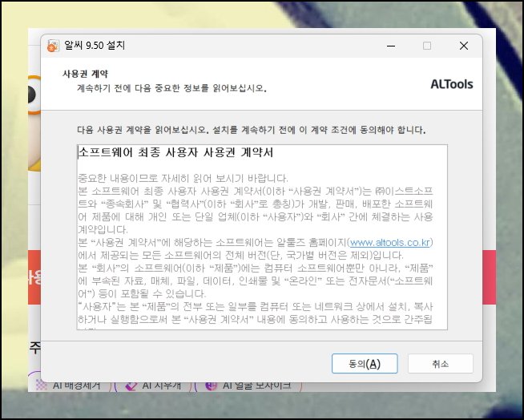Click the license heading 소프트웨어 최종 사용자 사용권 계약서

coord(175,153)
